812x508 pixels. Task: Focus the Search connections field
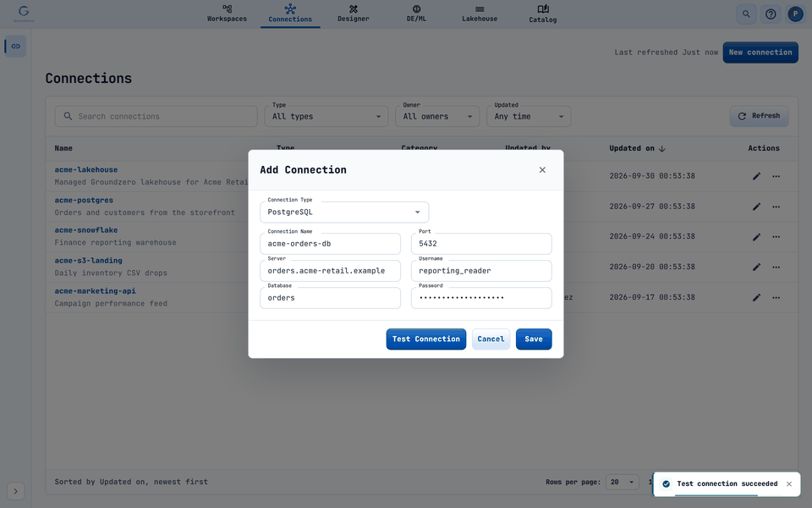point(156,116)
